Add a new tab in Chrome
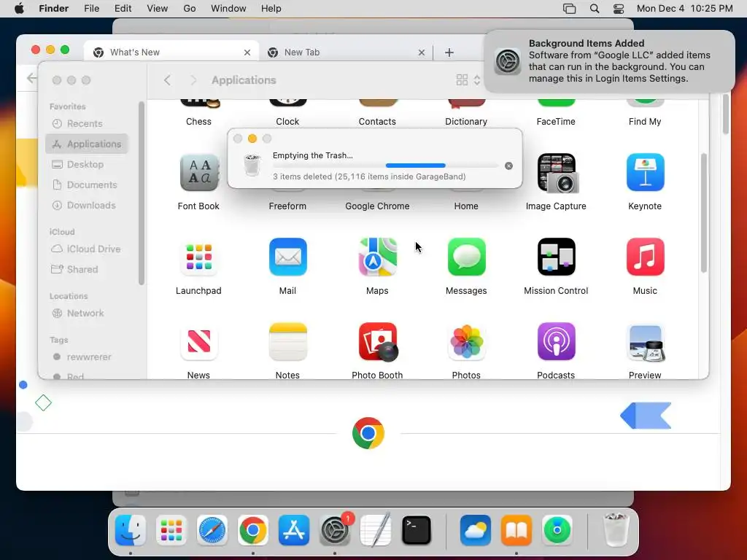The width and height of the screenshot is (747, 560). point(449,52)
